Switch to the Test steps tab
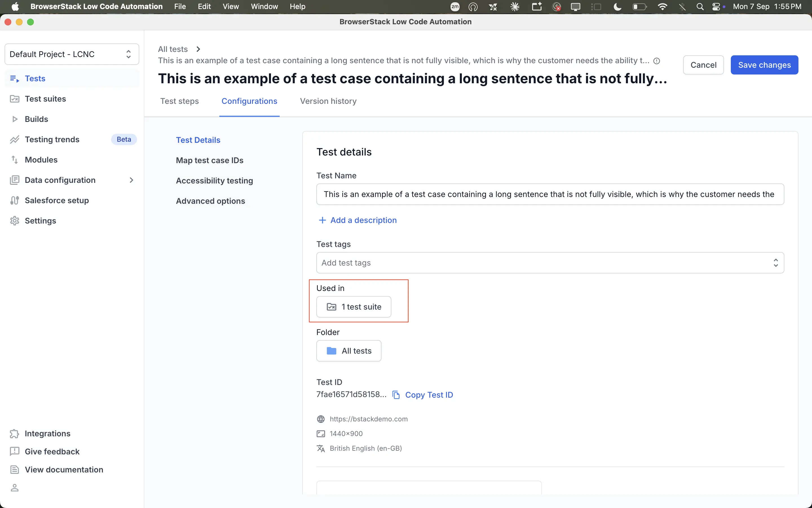Viewport: 812px width, 508px height. tap(180, 101)
